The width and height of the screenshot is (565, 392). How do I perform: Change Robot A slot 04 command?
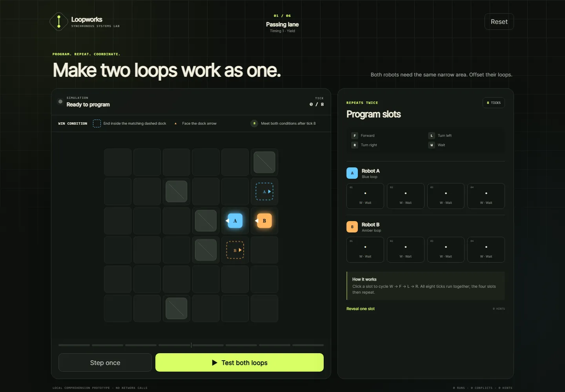point(486,196)
